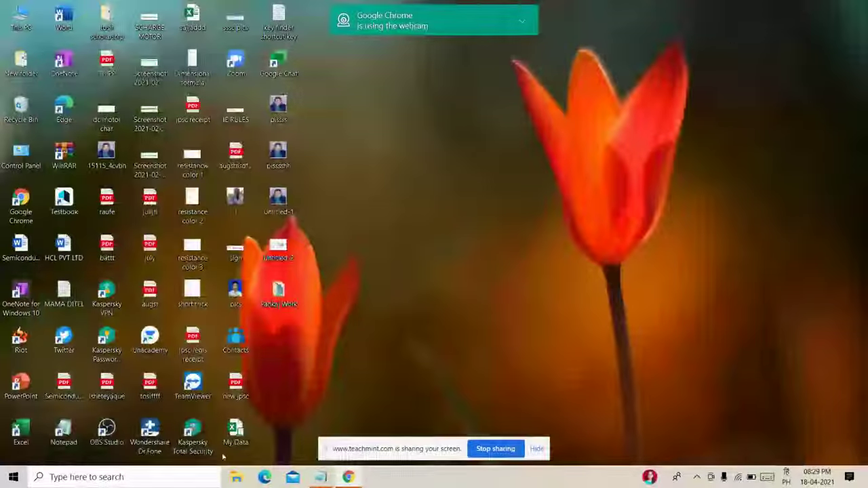868x488 pixels.
Task: Open the Windows Start menu
Action: click(x=13, y=477)
